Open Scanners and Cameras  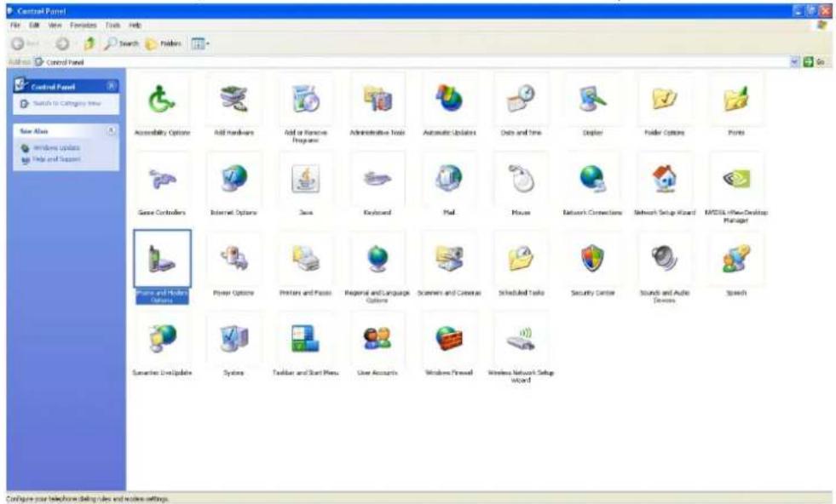click(449, 259)
